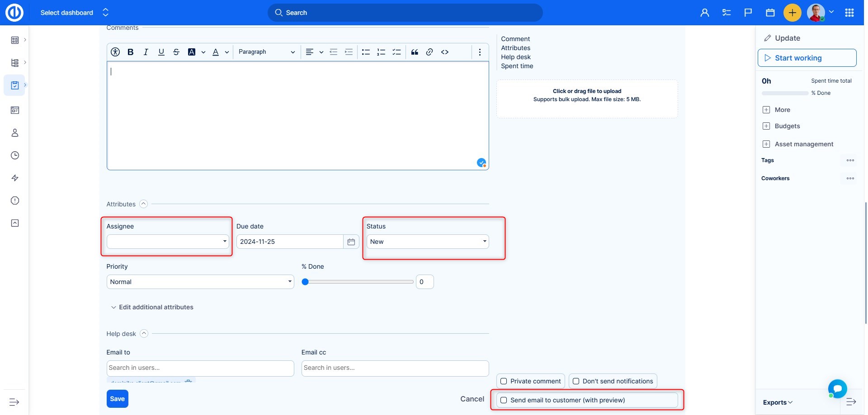Open the Assignee dropdown
Screen dimensions: 868x415
(167, 242)
